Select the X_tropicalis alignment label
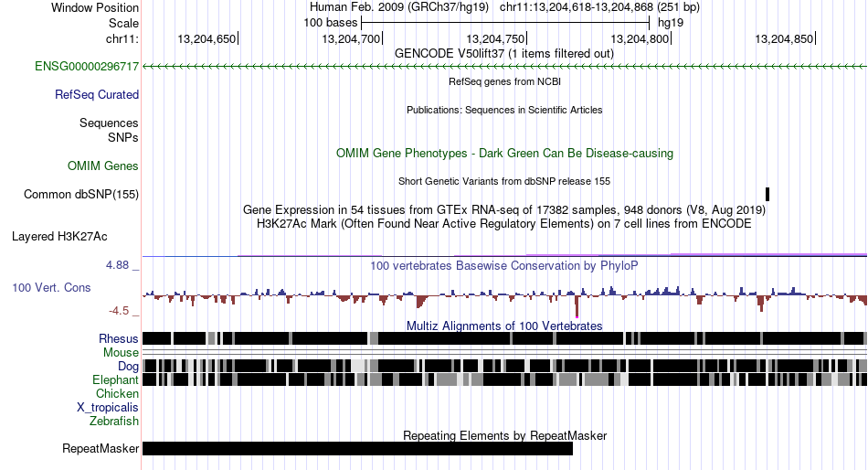 pyautogui.click(x=108, y=408)
